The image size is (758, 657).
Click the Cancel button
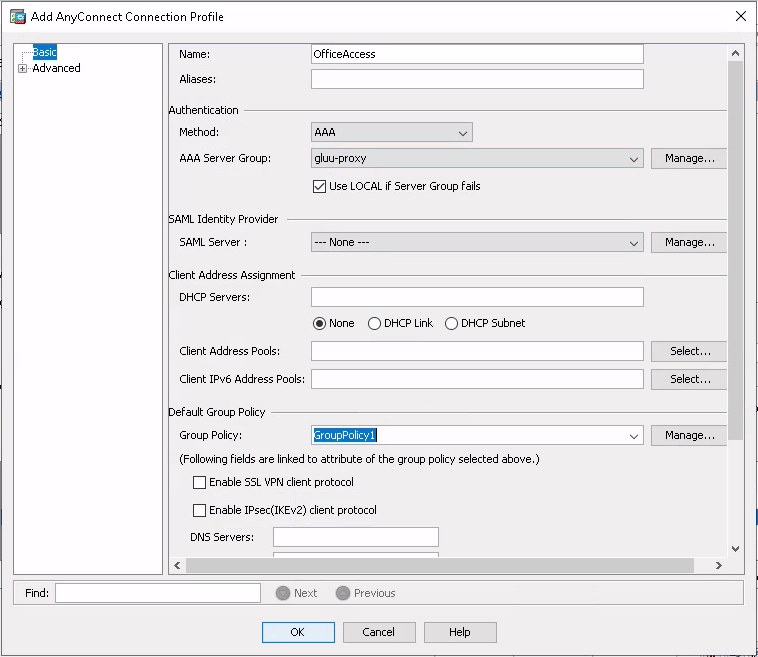[x=379, y=632]
